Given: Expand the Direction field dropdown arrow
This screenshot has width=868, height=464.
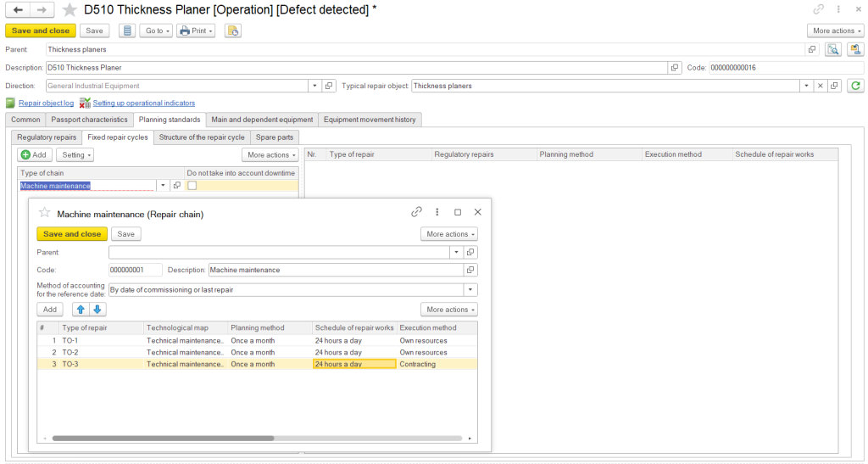Looking at the screenshot, I should (x=314, y=86).
